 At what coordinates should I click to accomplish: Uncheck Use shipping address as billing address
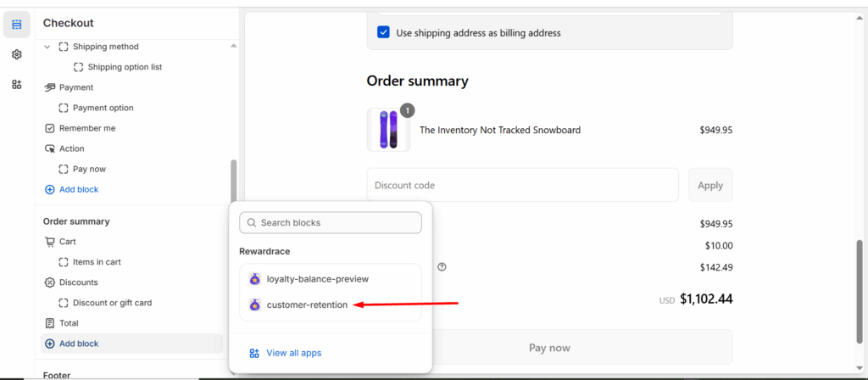tap(384, 33)
